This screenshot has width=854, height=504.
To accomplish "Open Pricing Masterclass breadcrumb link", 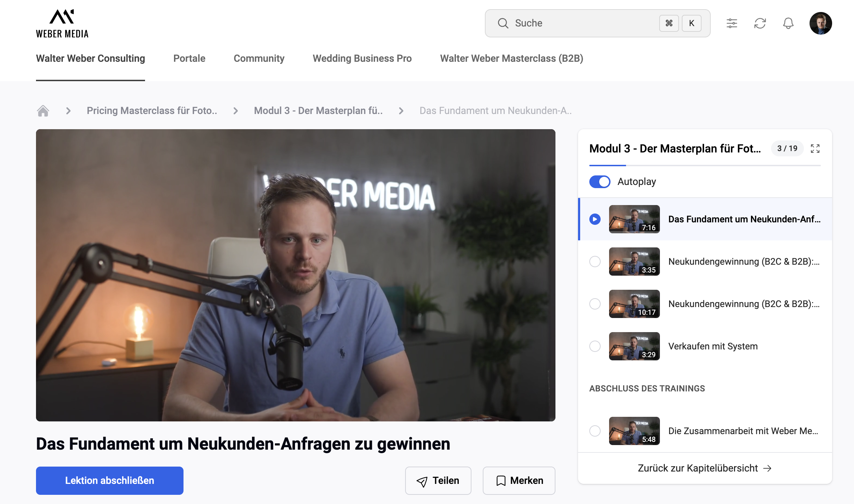I will pos(152,111).
